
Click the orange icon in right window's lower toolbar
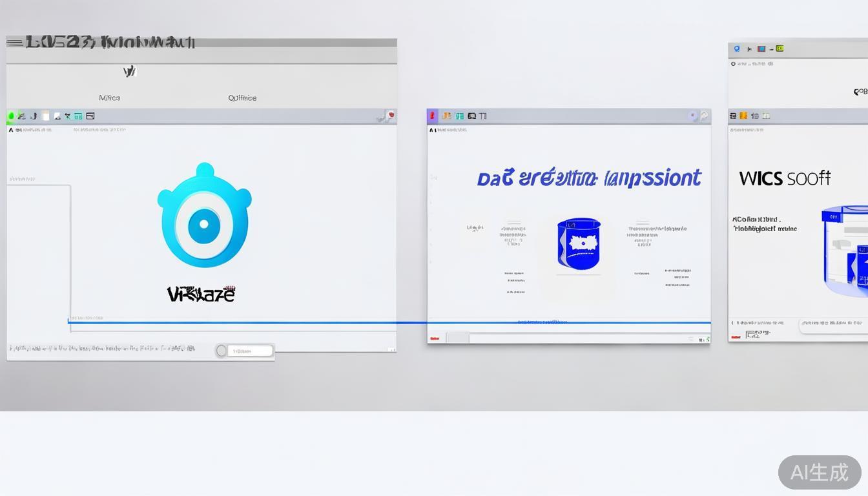click(743, 116)
